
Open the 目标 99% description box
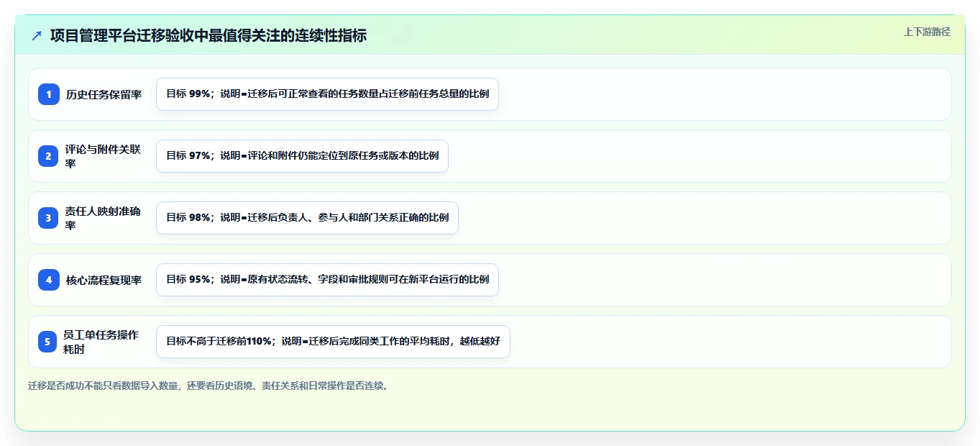pos(327,94)
